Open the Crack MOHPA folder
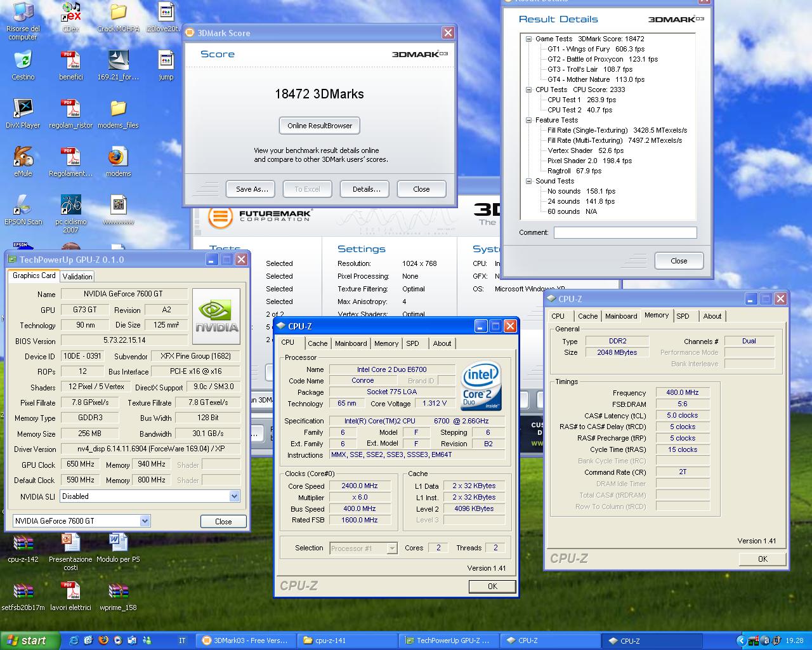The width and height of the screenshot is (812, 650). (x=119, y=18)
